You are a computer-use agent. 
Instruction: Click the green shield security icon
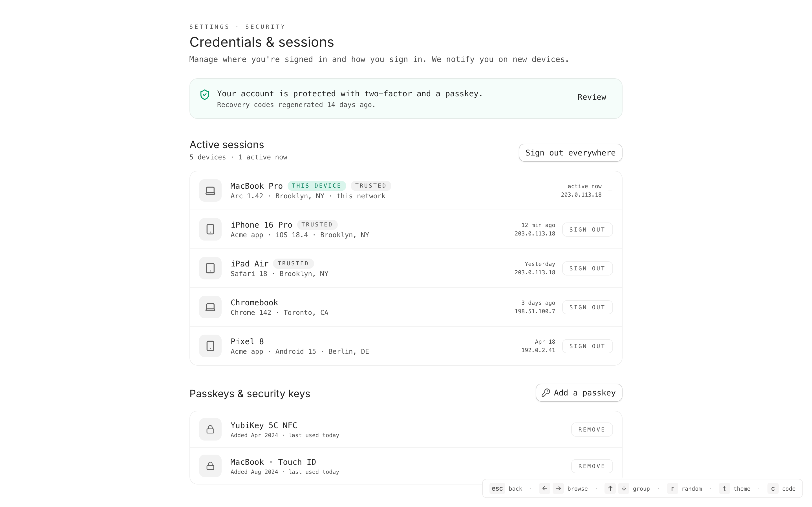(x=205, y=95)
